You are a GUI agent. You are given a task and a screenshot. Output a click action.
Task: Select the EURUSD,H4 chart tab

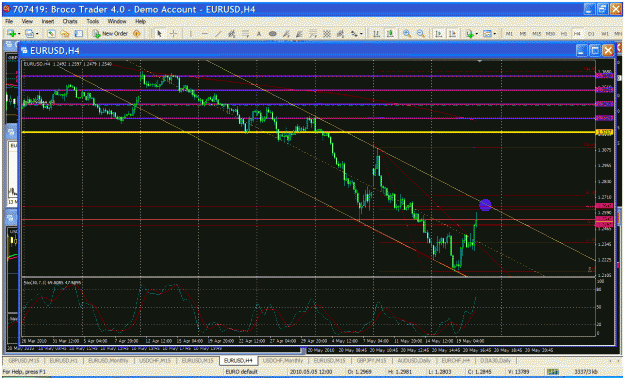pyautogui.click(x=238, y=360)
